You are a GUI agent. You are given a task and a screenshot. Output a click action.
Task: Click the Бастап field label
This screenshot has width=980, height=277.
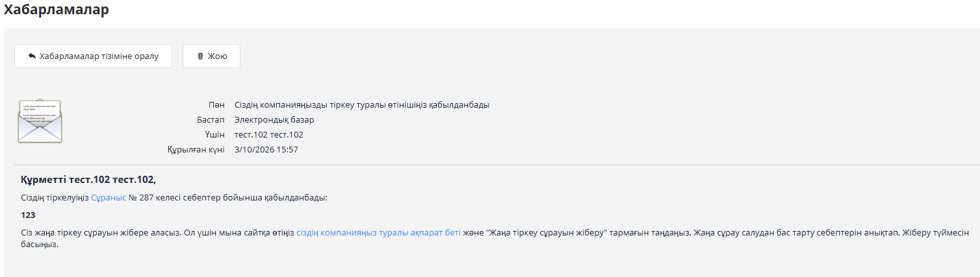pyautogui.click(x=211, y=119)
